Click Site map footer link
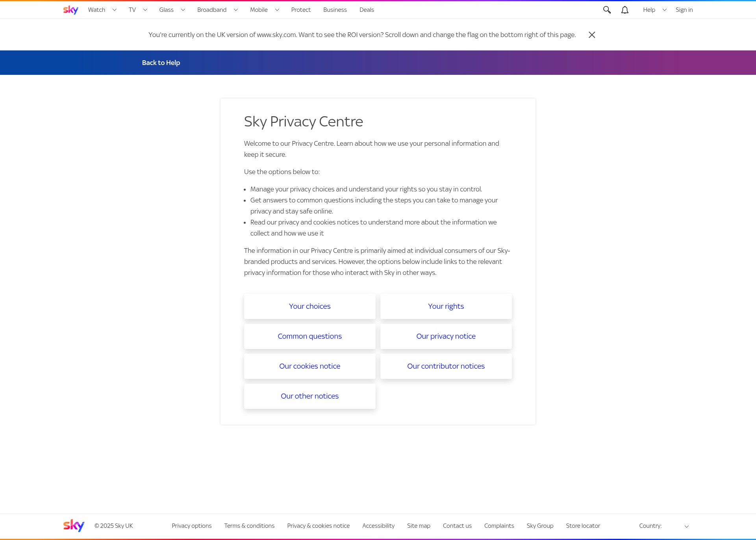756x540 pixels. 419,526
